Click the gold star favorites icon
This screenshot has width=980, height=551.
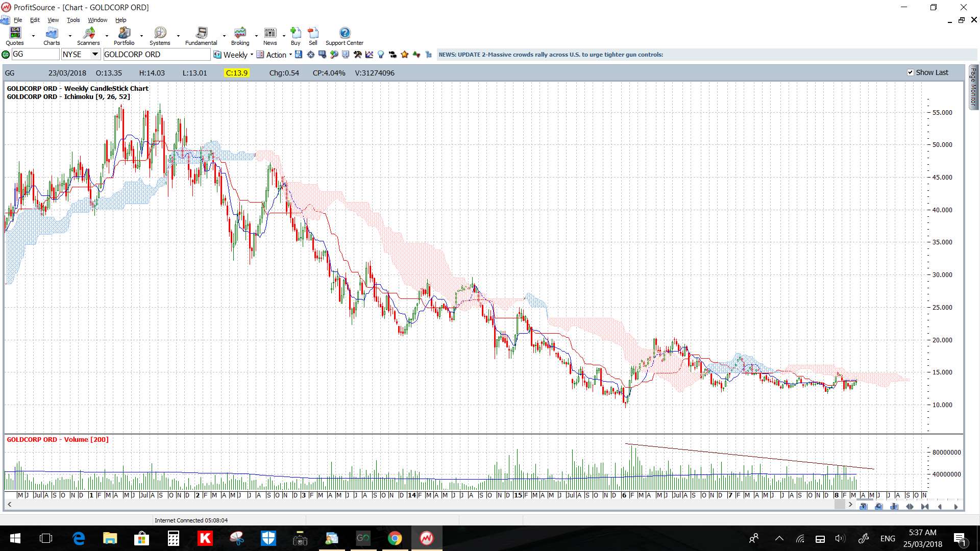[405, 55]
